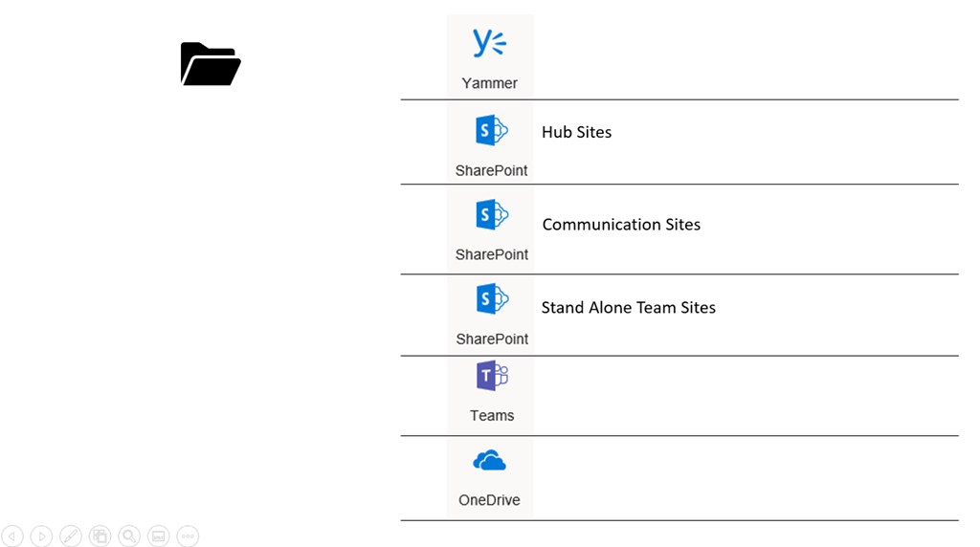Image resolution: width=980 pixels, height=547 pixels.
Task: Open more slideshow options menu
Action: tap(188, 536)
